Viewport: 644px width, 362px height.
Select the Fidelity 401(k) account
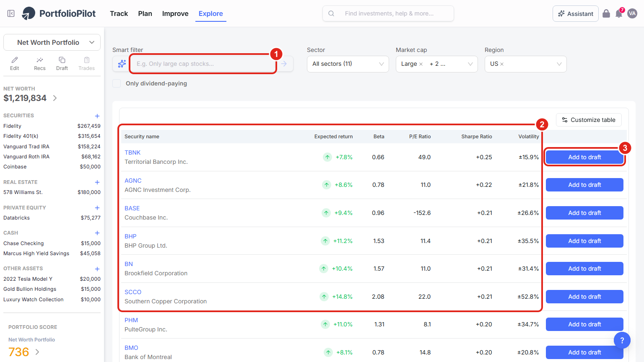pos(52,136)
